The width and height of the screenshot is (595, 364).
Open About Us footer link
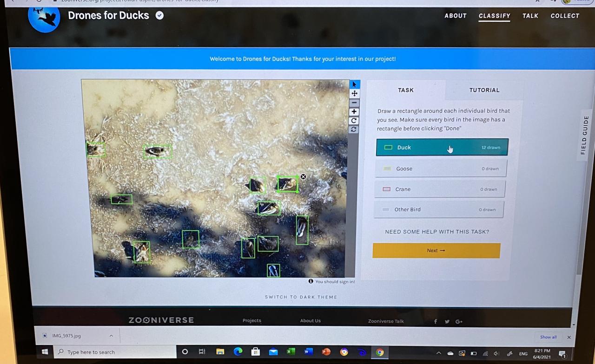(311, 321)
